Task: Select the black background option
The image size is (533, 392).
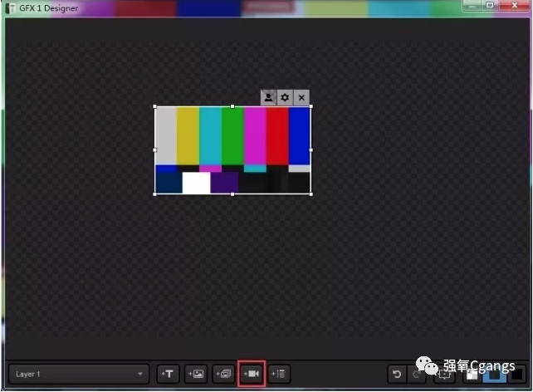Action: coord(517,375)
